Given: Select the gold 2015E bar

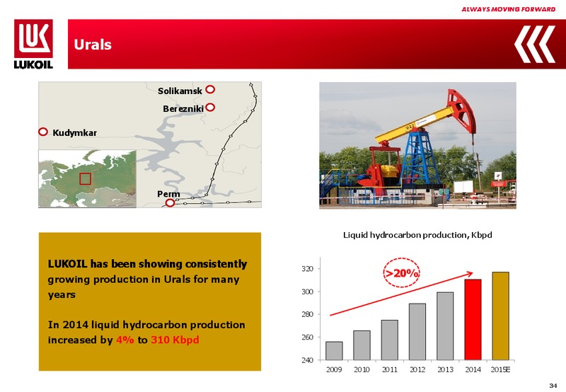Looking at the screenshot, I should coord(501,316).
